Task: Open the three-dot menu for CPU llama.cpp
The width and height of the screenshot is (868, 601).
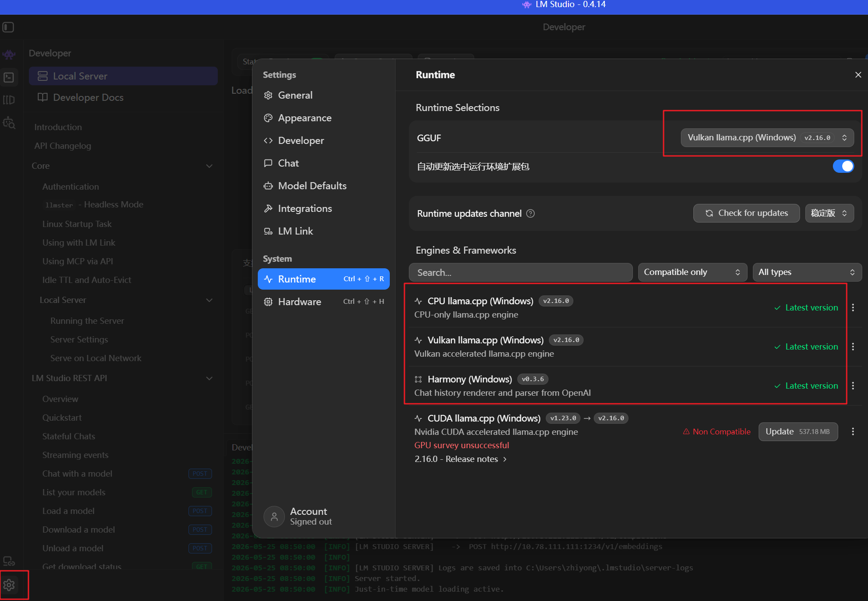Action: click(853, 307)
